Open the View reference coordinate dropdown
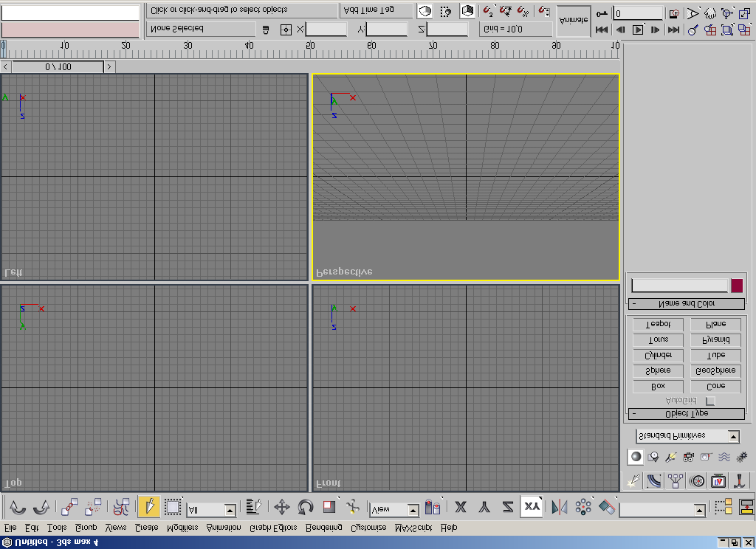The image size is (756, 549). (x=394, y=509)
